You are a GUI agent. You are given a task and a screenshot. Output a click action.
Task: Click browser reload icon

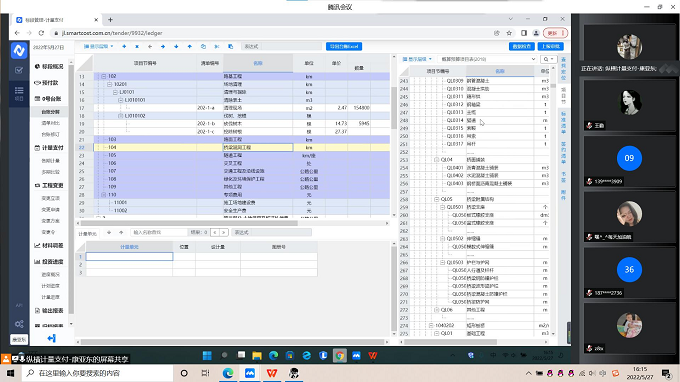[41, 33]
